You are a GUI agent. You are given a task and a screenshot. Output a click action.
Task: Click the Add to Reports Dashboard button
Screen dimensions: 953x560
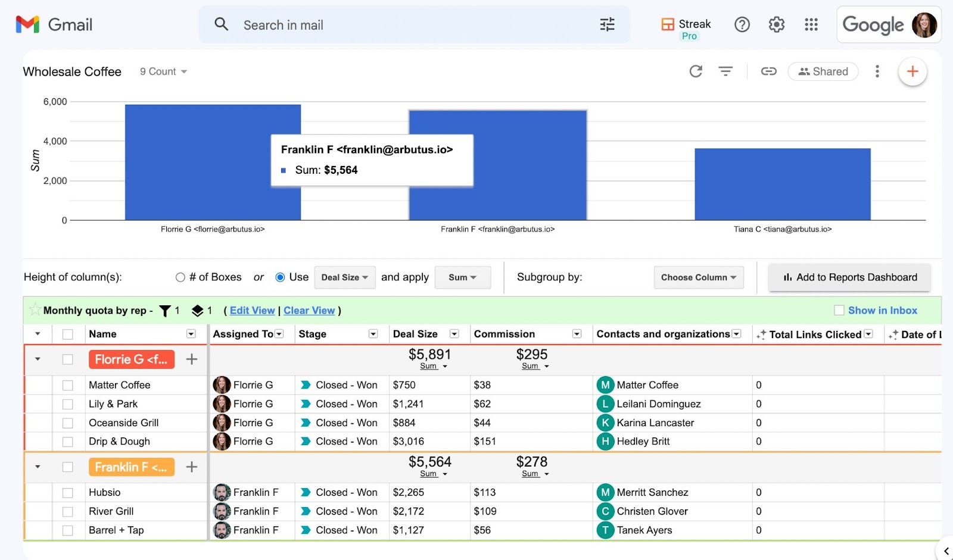click(x=849, y=277)
